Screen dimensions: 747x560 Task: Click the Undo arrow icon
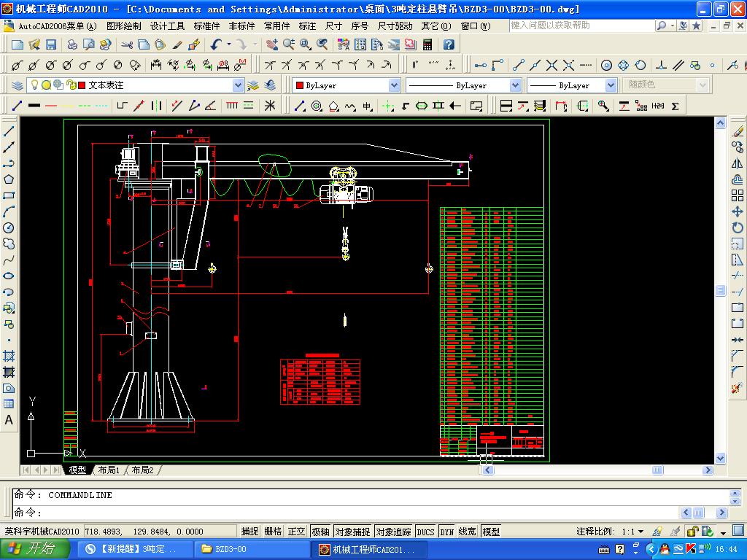coord(216,44)
